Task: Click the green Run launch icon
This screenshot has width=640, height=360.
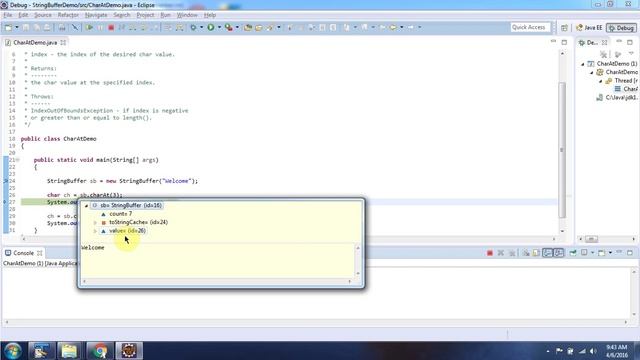Action: pyautogui.click(x=211, y=27)
